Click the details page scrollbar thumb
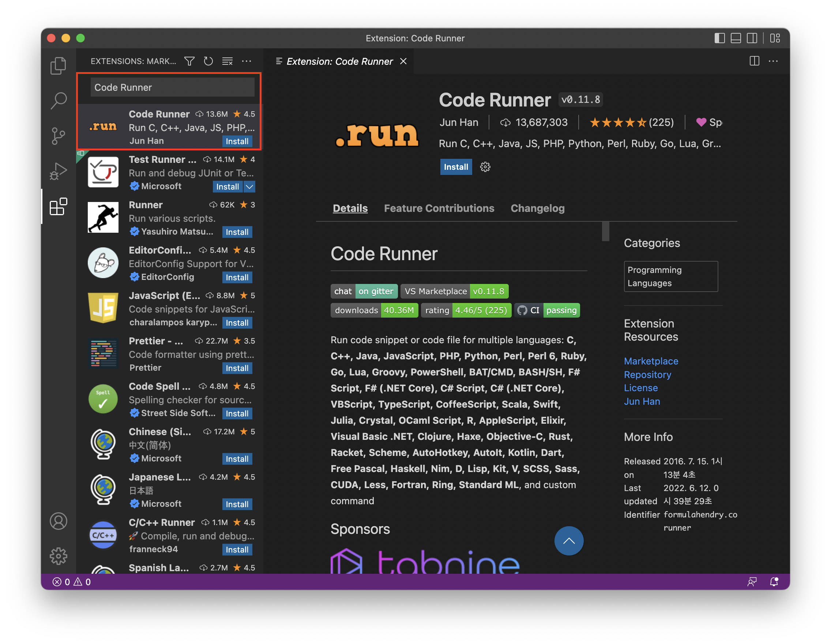 (605, 231)
